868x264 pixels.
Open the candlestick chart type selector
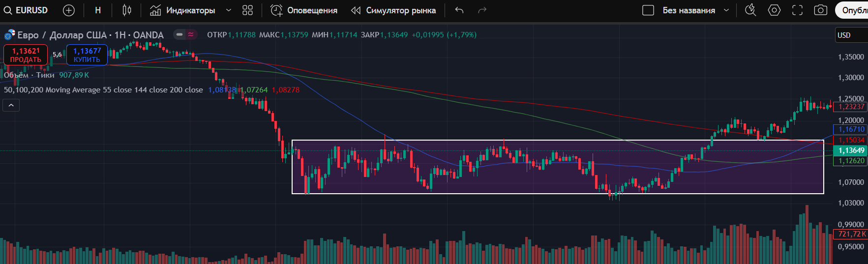click(x=126, y=10)
